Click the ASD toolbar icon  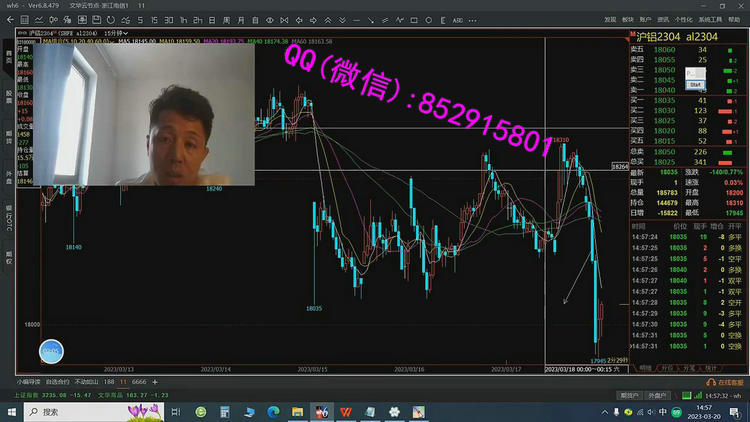coord(458,19)
